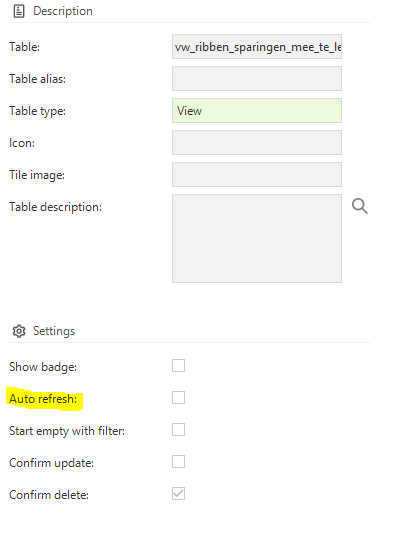Click into the Icon input field
393x535 pixels.
point(257,143)
